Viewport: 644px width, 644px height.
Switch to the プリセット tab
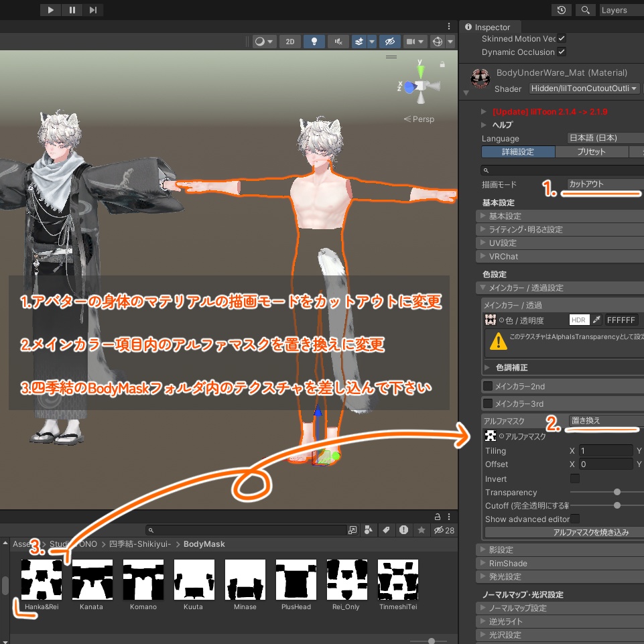(592, 151)
